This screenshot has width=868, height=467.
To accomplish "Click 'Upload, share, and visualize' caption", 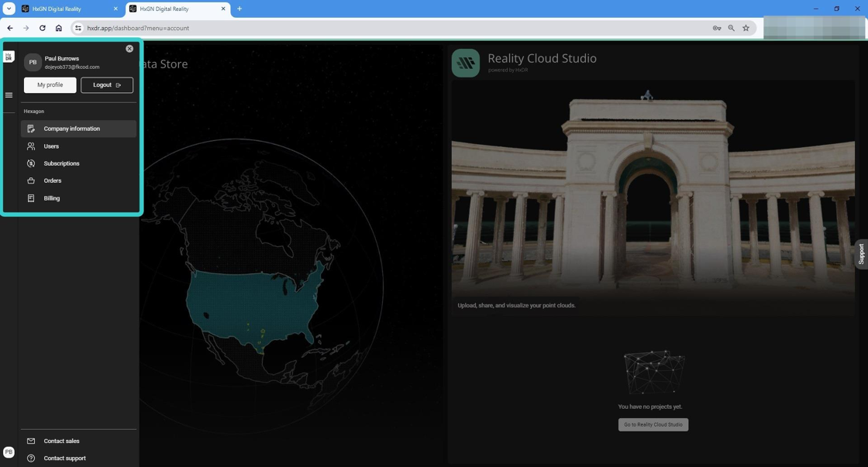I will pos(516,305).
